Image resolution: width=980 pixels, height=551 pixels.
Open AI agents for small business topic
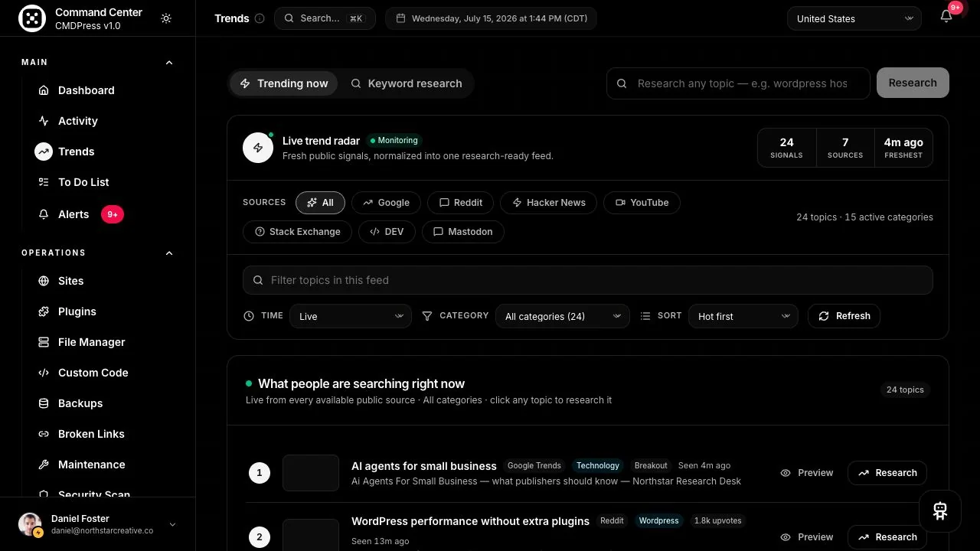tap(424, 466)
